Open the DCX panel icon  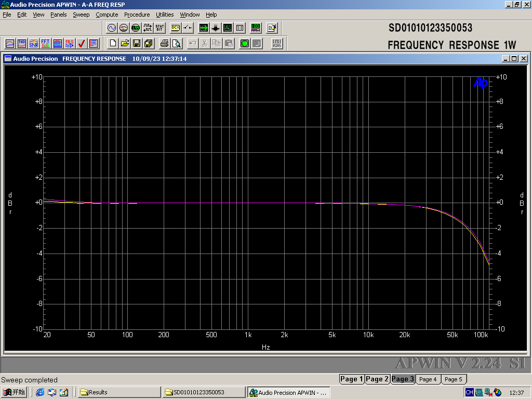coord(176,28)
